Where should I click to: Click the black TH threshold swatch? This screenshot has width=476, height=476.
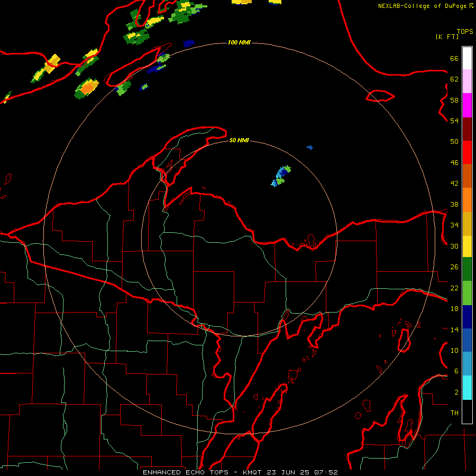(x=467, y=411)
